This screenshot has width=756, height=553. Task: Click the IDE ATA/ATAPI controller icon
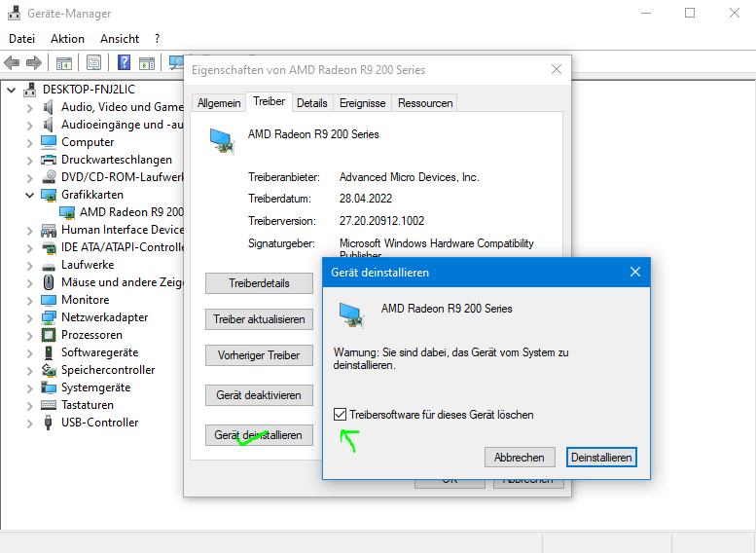pyautogui.click(x=49, y=247)
